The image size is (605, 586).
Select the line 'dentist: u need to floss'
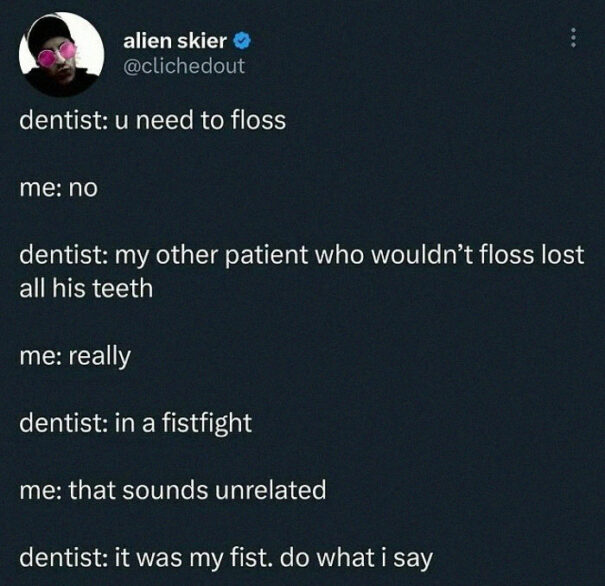153,120
